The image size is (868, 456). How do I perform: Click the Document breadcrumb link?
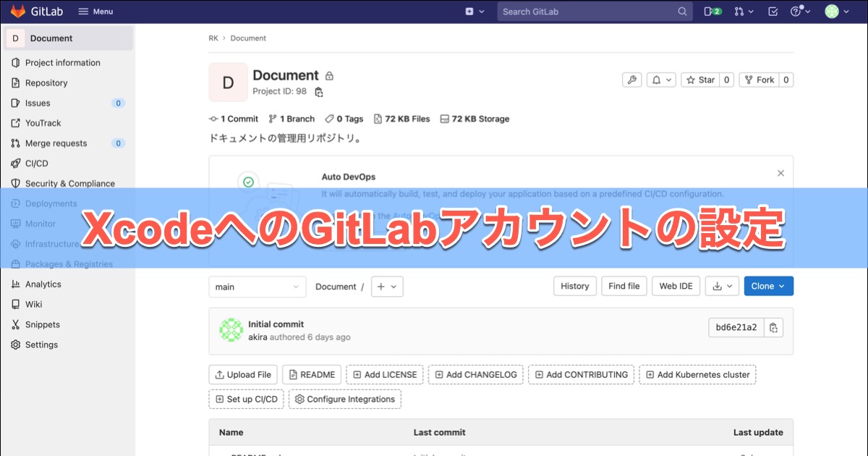[x=248, y=38]
